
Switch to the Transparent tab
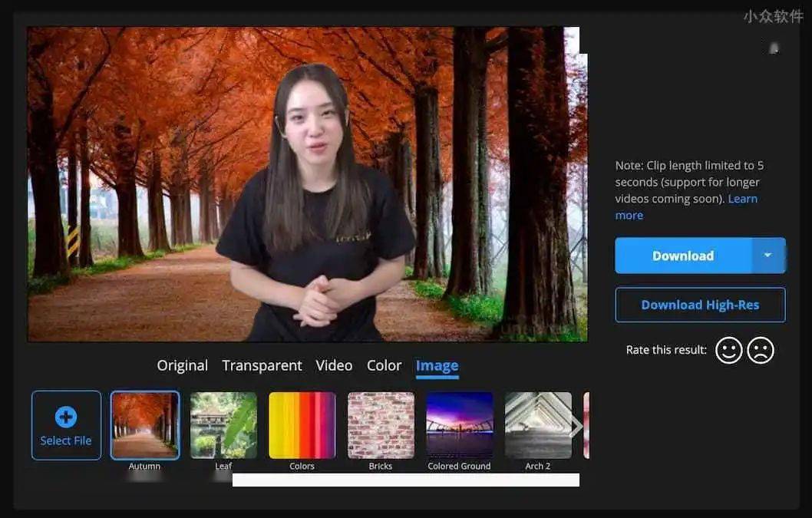[x=262, y=365]
